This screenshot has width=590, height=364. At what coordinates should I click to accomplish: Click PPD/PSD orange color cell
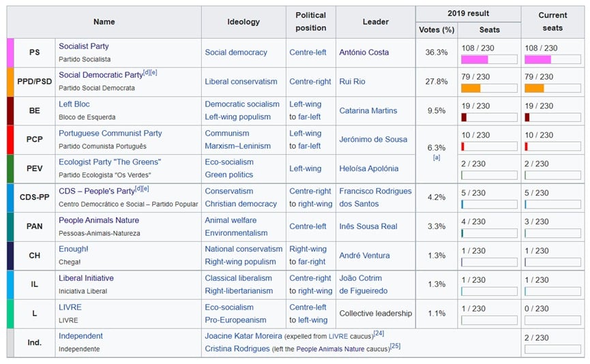tap(10, 82)
